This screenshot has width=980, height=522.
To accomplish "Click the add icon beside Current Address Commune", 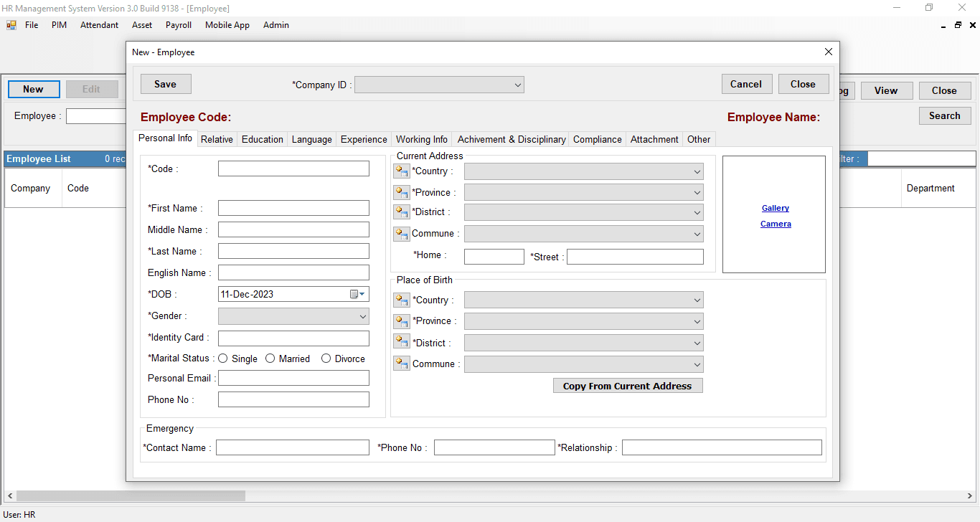I will click(402, 234).
